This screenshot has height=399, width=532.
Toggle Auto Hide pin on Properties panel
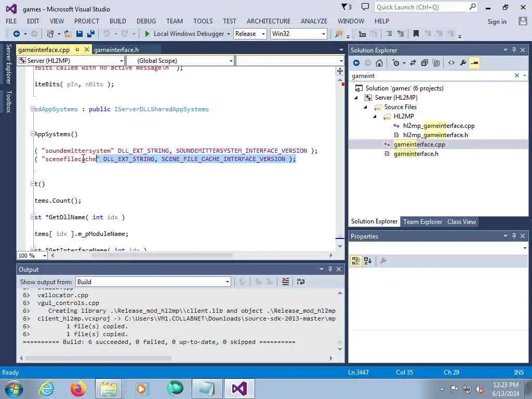[514, 236]
